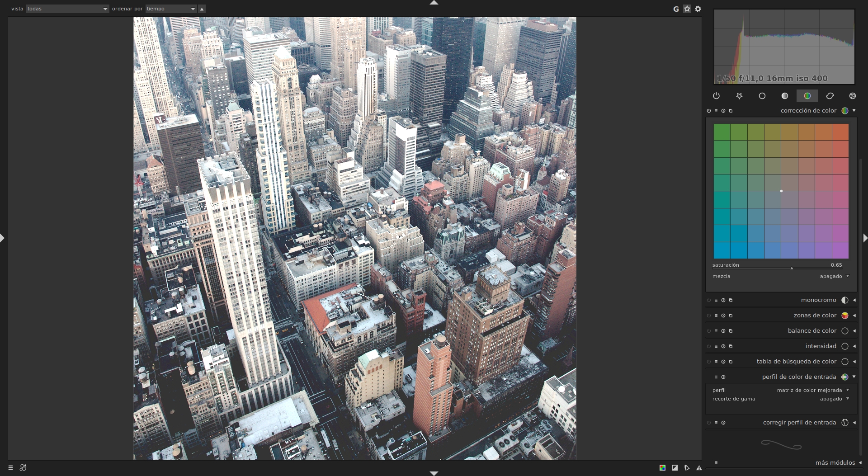
Task: Open presets for tabla de búsqueda de color
Action: 716,362
